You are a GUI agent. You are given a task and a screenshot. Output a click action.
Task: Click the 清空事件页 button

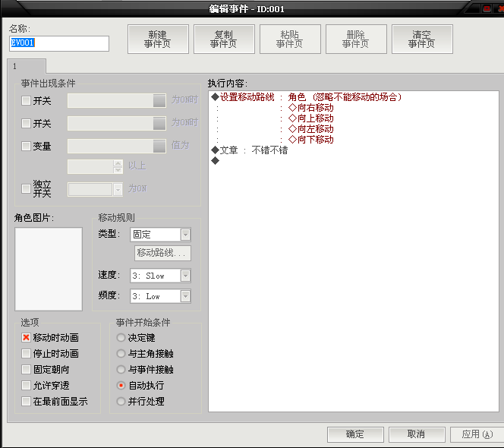(x=422, y=39)
